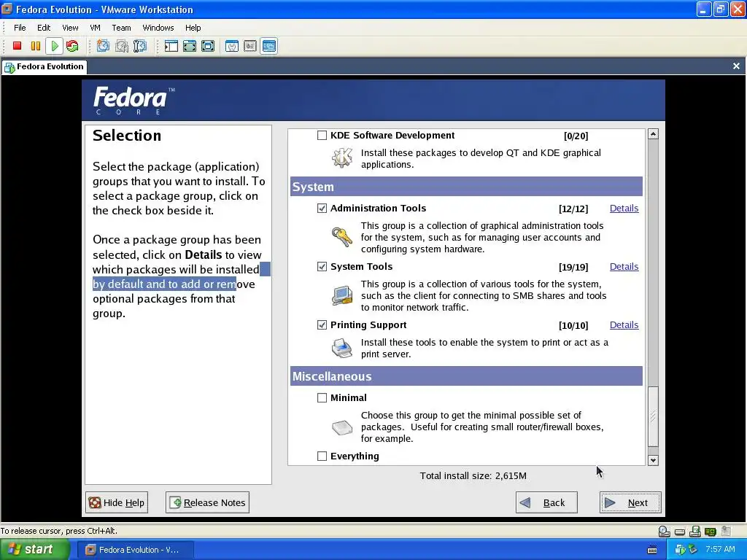Click Next to continue installation
Screen dimensions: 747x560
(630, 502)
